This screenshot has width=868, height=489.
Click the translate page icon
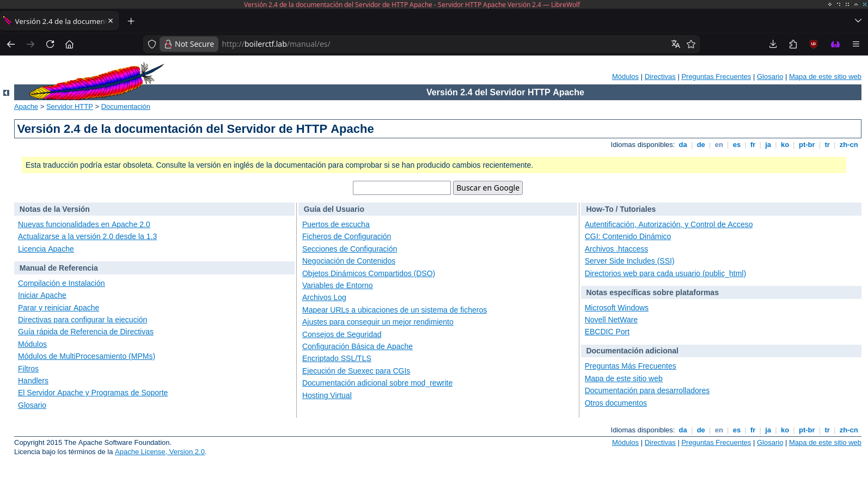coord(675,44)
